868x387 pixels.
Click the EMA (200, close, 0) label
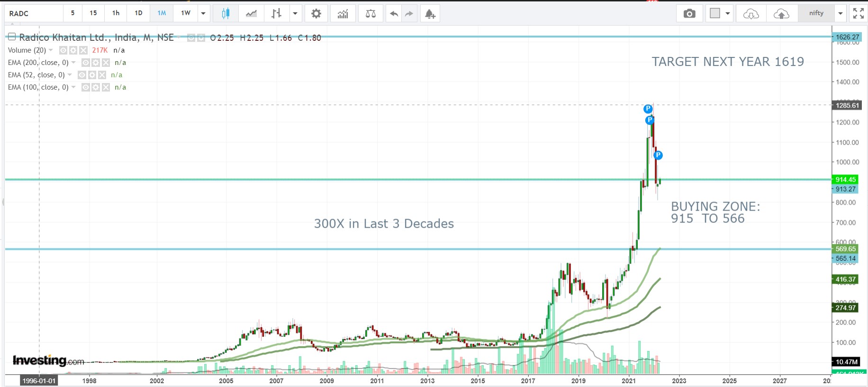click(x=38, y=63)
